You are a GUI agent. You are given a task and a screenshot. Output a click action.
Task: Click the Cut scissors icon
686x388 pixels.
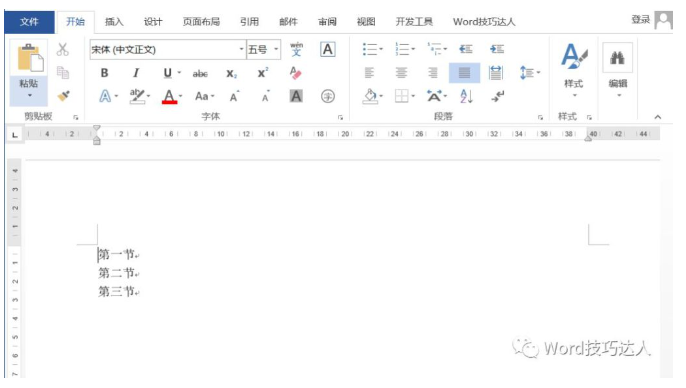point(63,49)
